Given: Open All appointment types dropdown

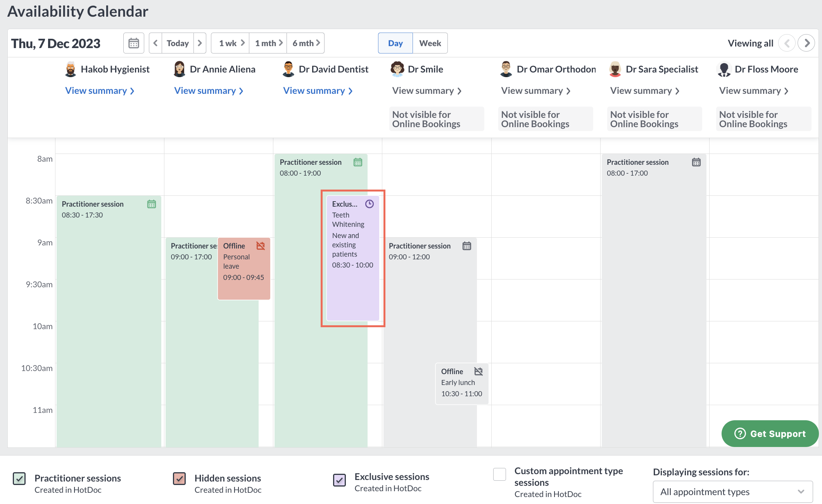Looking at the screenshot, I should coord(733,492).
